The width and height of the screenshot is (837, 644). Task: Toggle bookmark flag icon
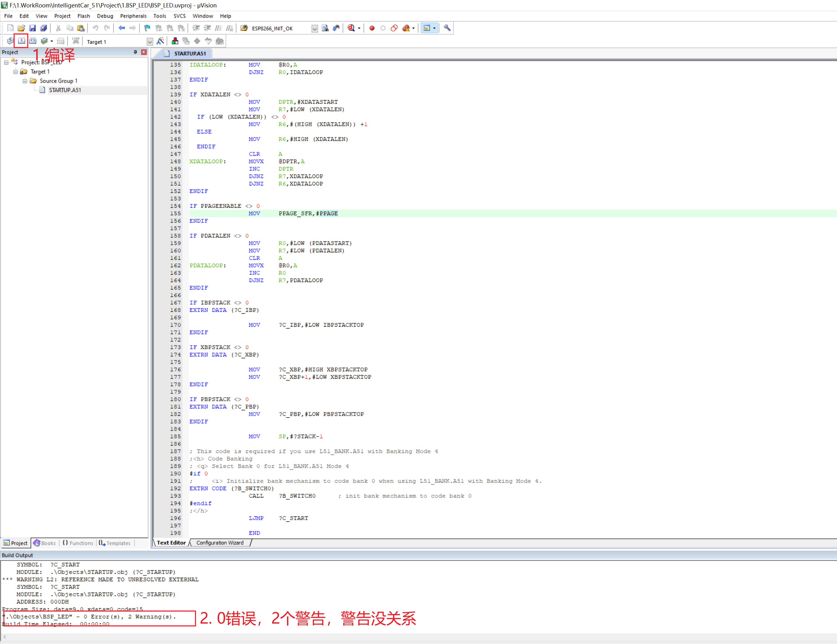tap(147, 28)
